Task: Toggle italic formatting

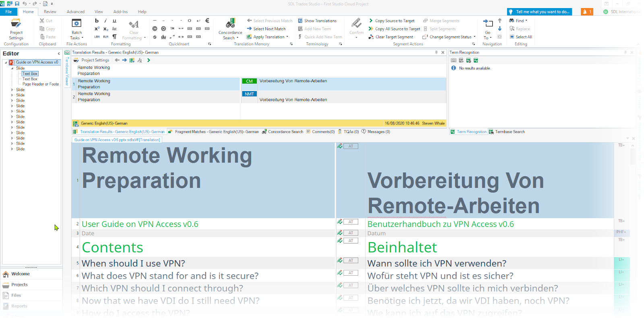Action: click(105, 21)
